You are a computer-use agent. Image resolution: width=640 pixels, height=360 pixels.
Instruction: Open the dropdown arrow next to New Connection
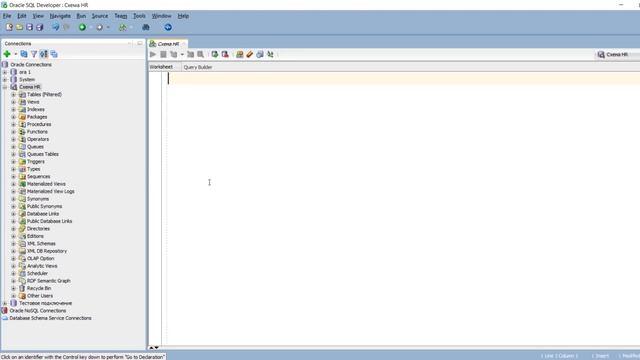[x=16, y=54]
